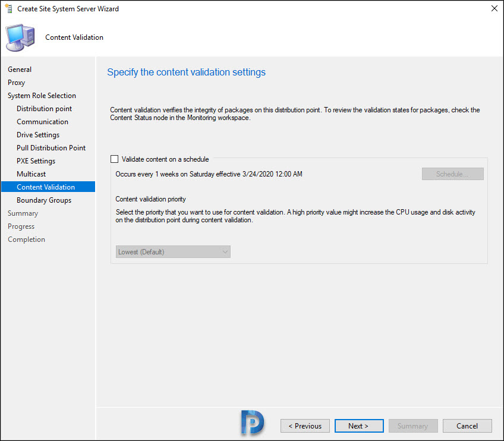Select the Proxy step in sidebar
The image size is (504, 441).
pos(17,83)
